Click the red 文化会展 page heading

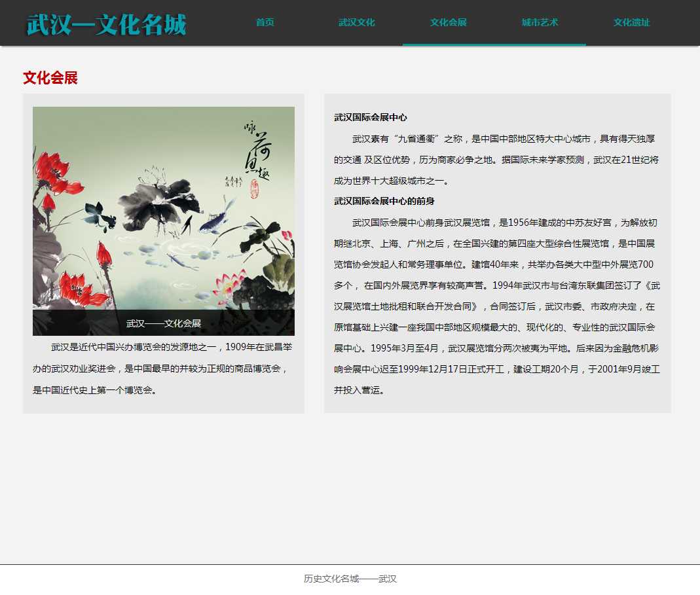click(50, 78)
